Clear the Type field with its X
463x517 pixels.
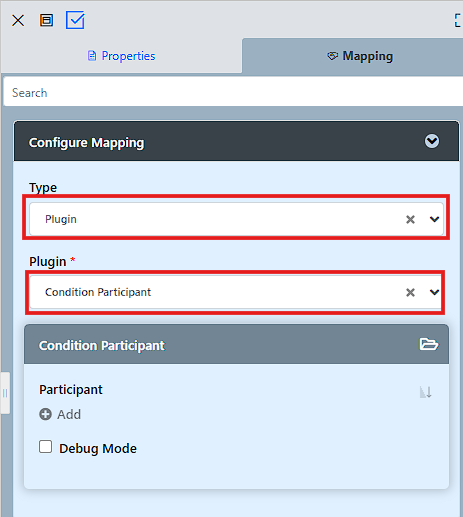[x=410, y=219]
